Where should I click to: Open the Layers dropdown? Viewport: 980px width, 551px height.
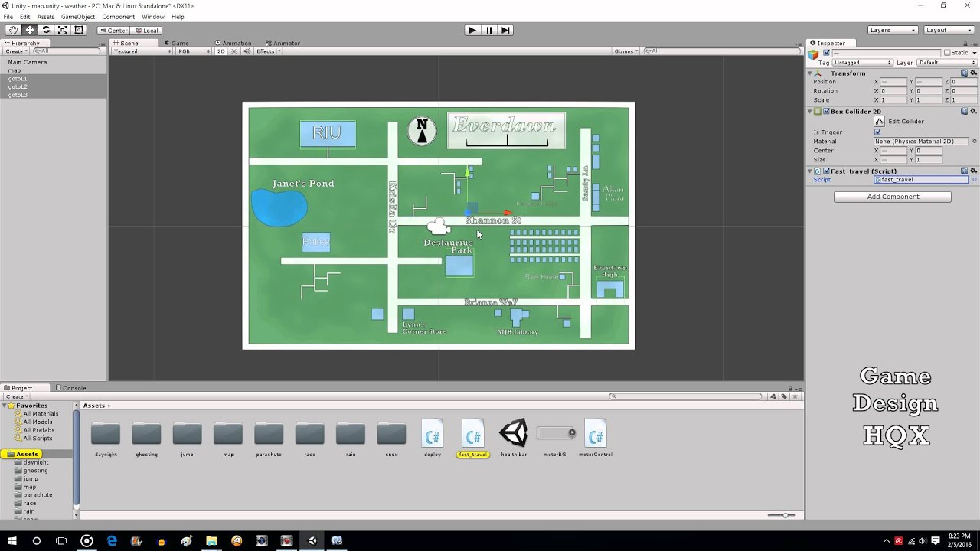[x=893, y=30]
